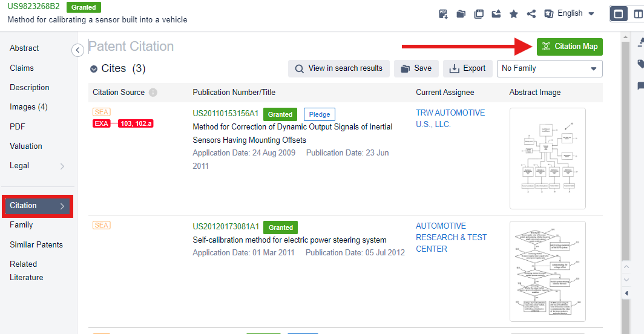Viewport: 644px width, 334px height.
Task: Collapse the left sidebar with arrow button
Action: 77,50
